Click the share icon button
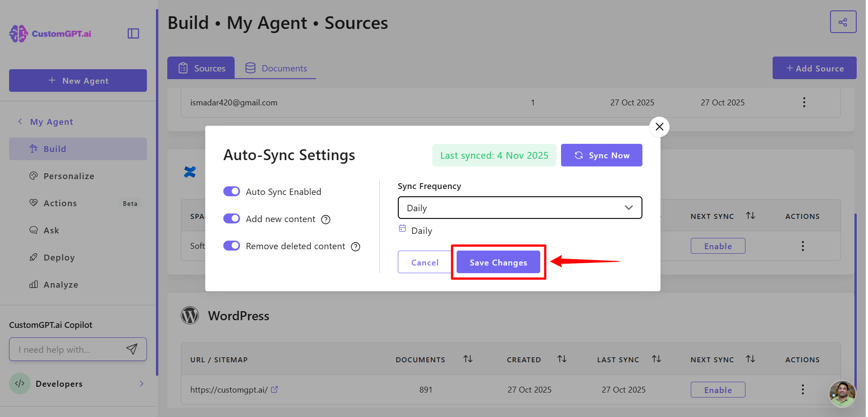This screenshot has width=868, height=417. click(x=843, y=22)
